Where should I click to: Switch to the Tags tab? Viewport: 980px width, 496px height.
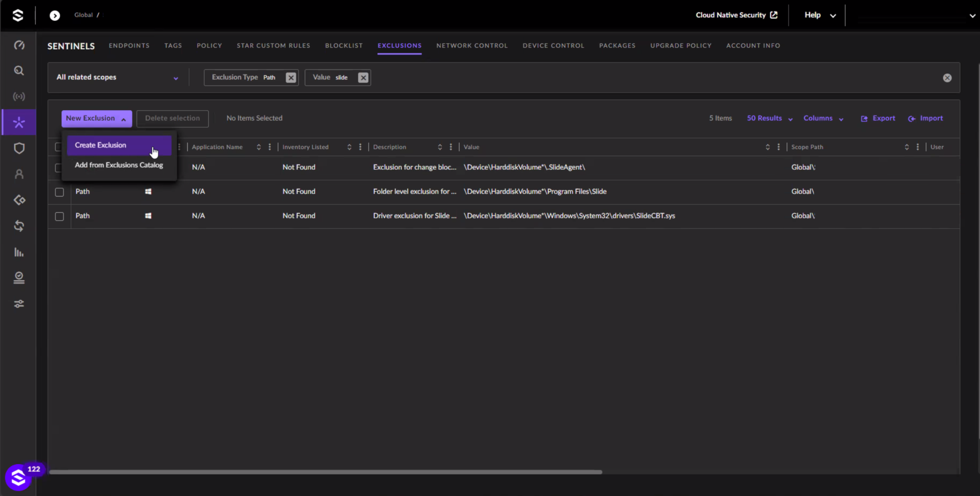pos(173,46)
